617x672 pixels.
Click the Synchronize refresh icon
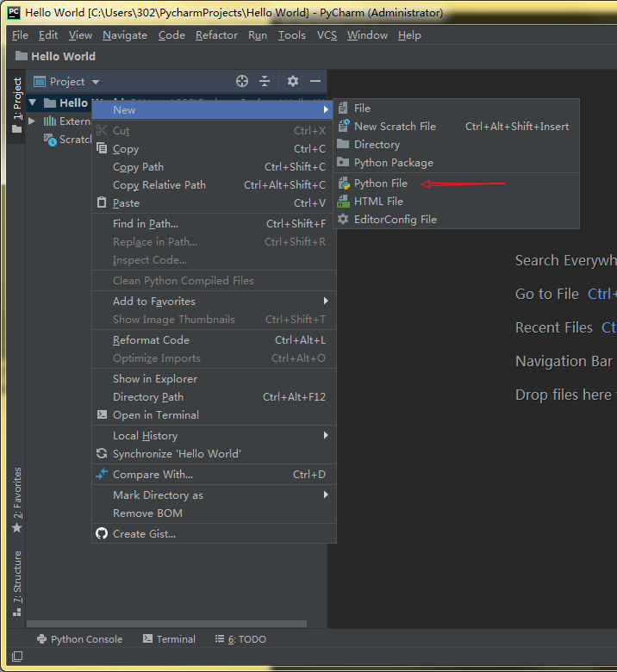click(102, 453)
